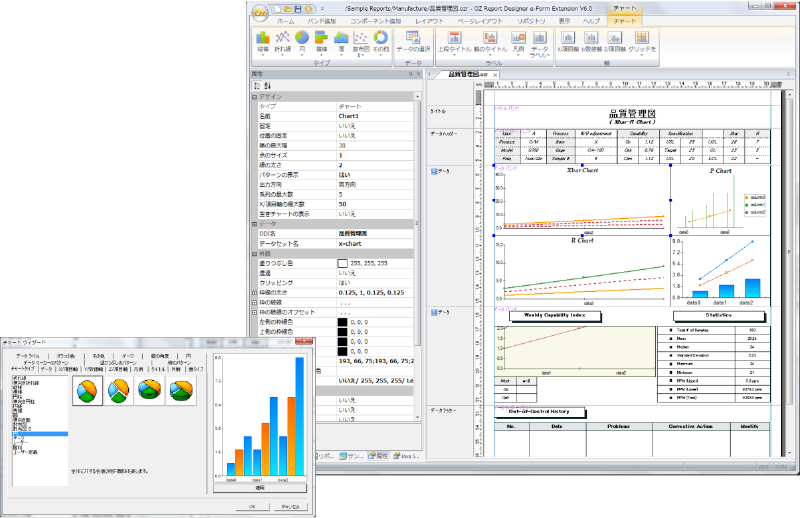
Task: Click OK in the chart wizard dialog
Action: click(252, 506)
